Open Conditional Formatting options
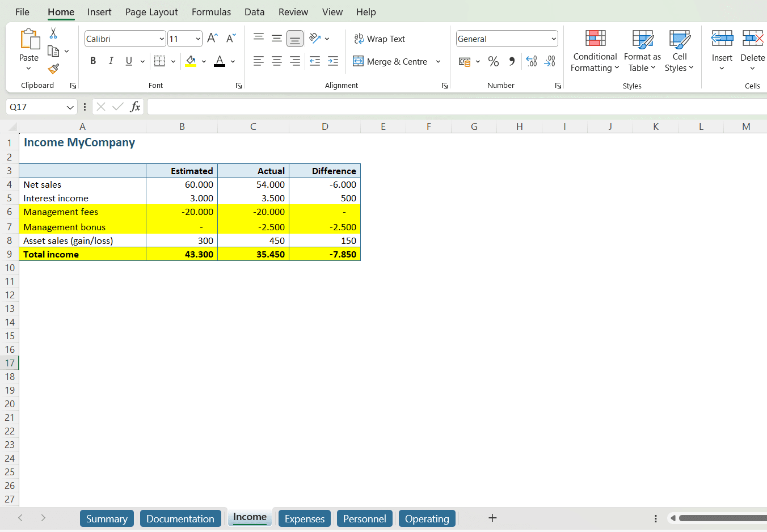 pos(594,51)
